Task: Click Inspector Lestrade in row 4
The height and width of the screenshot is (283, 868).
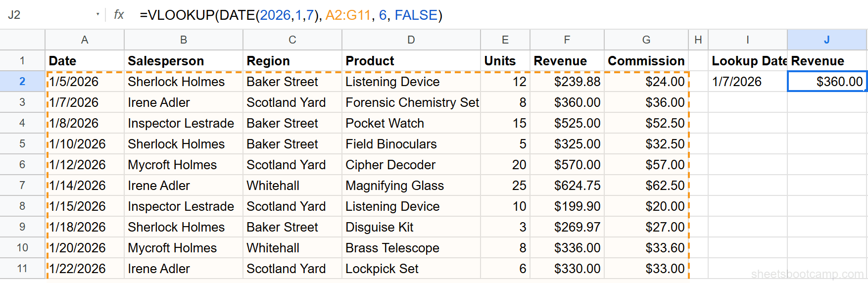Action: (x=184, y=123)
